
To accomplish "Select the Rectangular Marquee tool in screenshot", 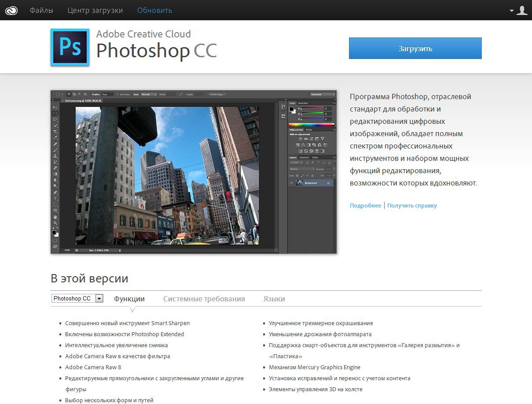I will 55,113.
